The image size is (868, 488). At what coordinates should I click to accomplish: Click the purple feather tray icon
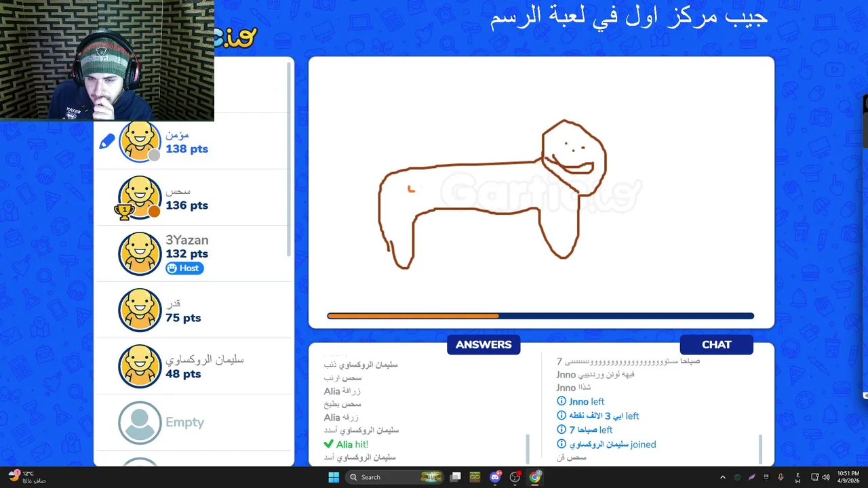[x=751, y=477]
